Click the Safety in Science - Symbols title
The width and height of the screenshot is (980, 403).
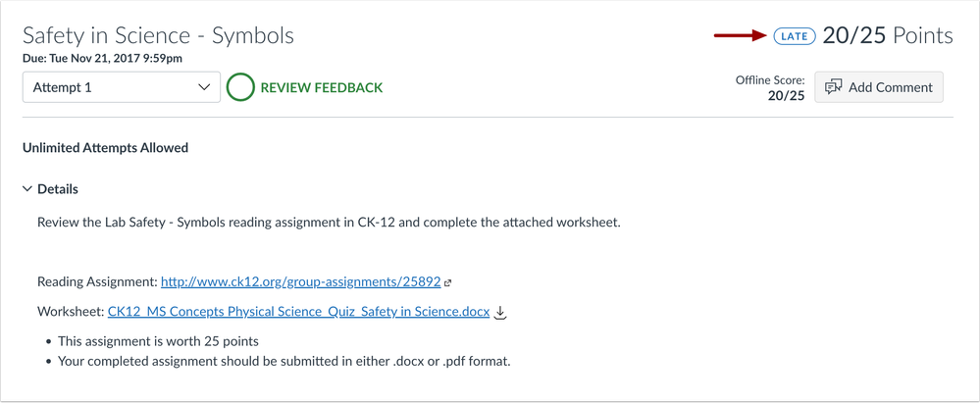pos(158,36)
